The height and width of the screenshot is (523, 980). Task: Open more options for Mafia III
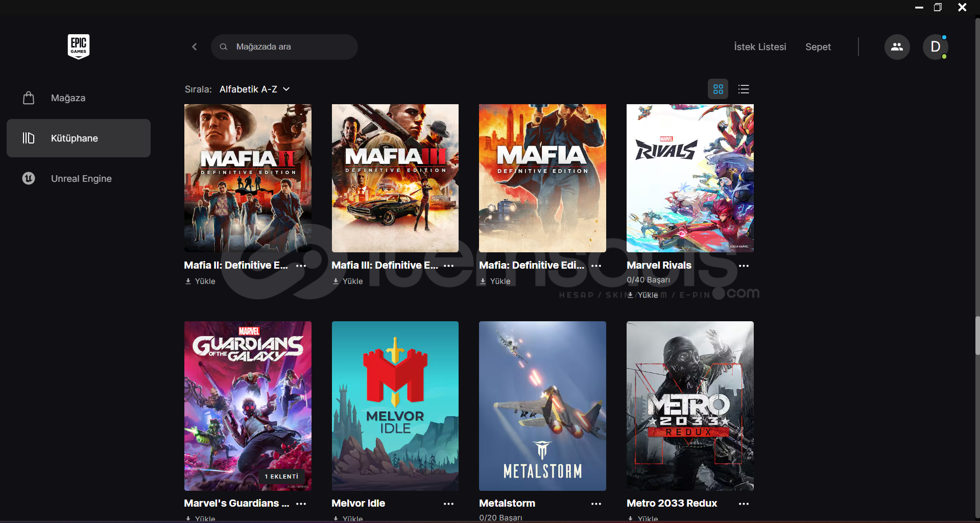point(449,266)
